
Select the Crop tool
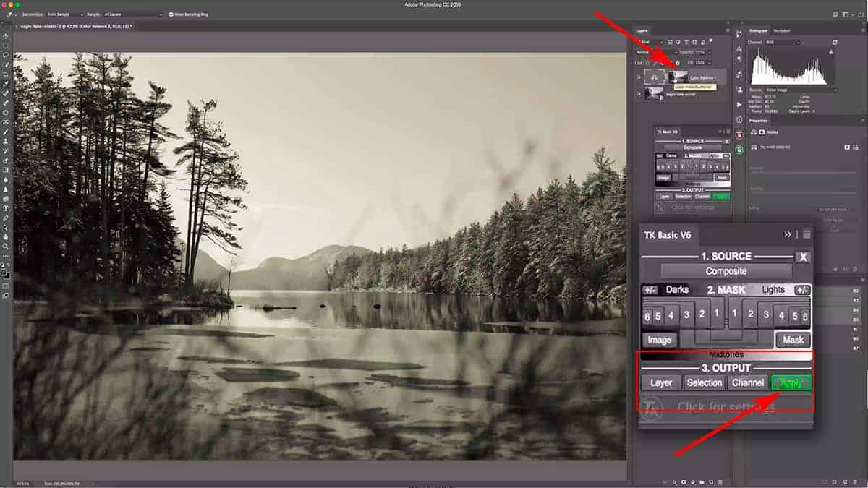point(7,74)
